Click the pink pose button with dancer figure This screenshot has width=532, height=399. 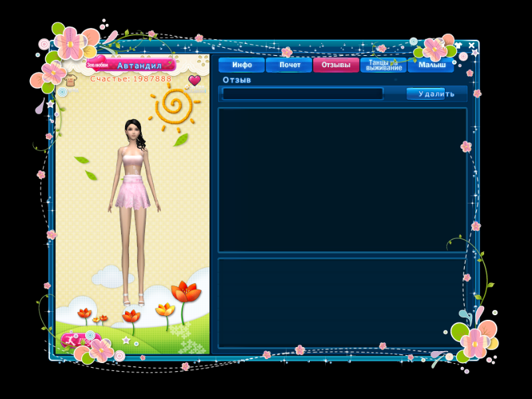click(80, 340)
